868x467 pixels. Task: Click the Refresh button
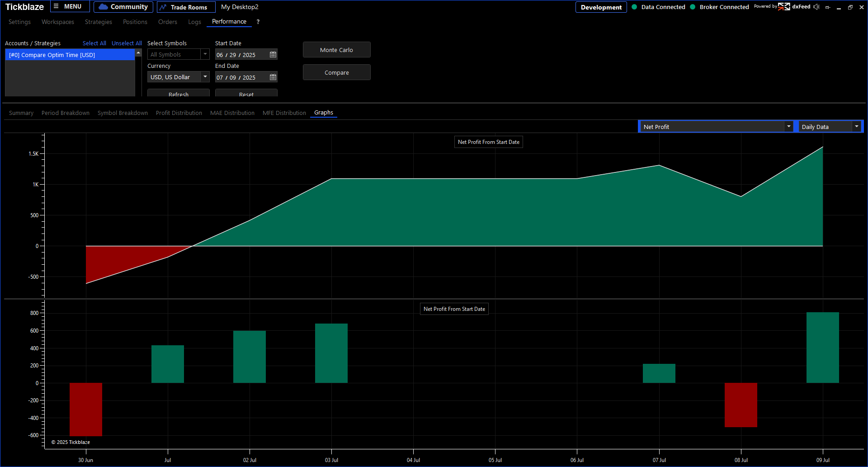pyautogui.click(x=179, y=93)
